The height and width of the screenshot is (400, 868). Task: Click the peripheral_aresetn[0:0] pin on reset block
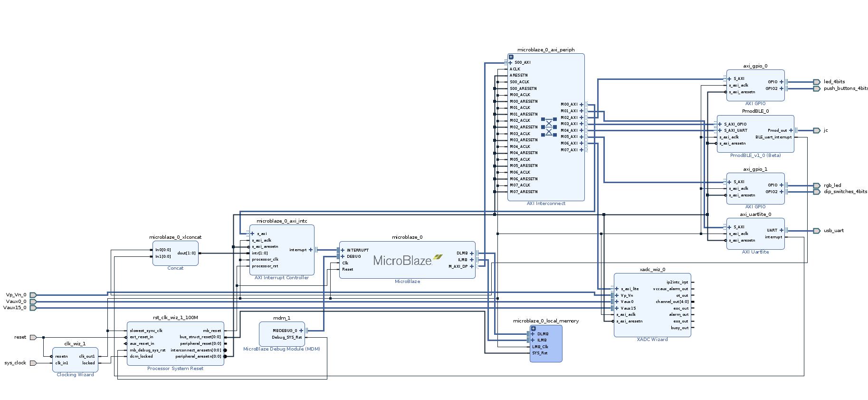198,356
